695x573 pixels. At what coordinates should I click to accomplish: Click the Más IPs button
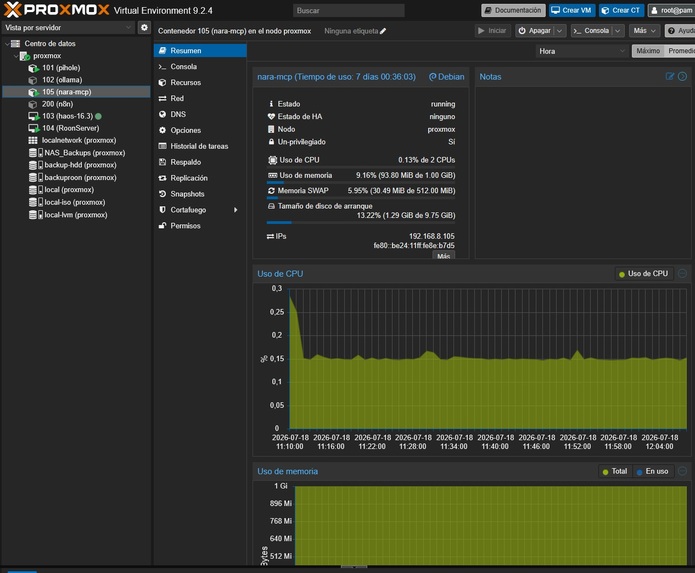click(444, 256)
